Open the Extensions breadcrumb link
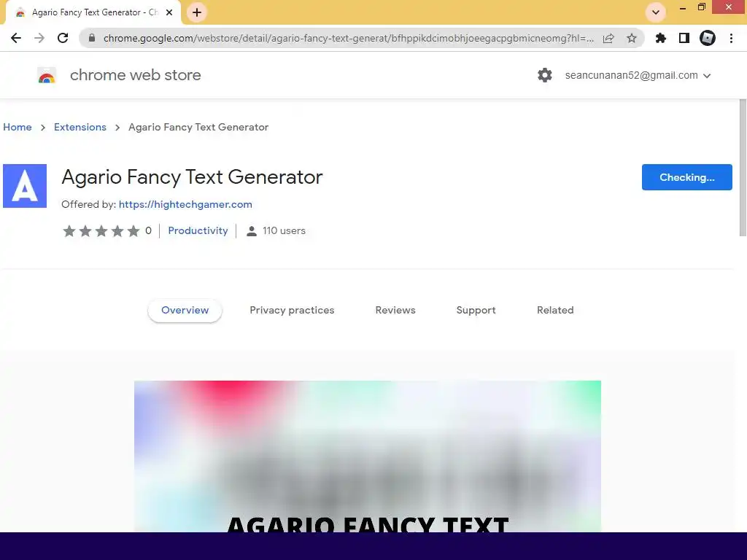This screenshot has height=560, width=747. 80,127
